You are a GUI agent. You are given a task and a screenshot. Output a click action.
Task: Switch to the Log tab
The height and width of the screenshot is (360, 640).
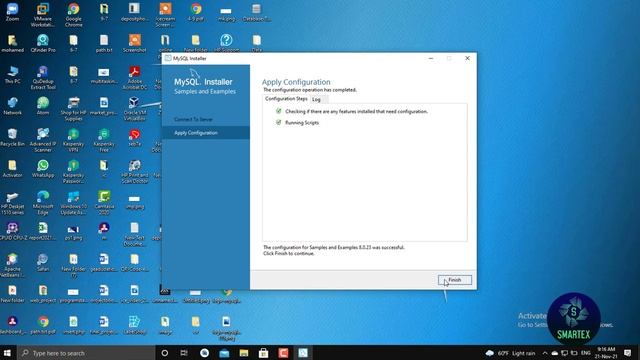[x=316, y=99]
